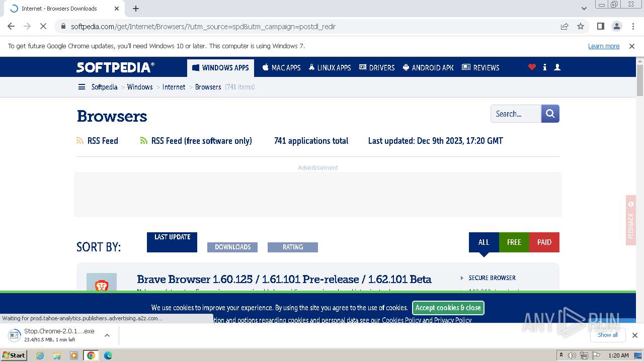Sort by Downloads
This screenshot has height=362, width=644.
tap(232, 247)
